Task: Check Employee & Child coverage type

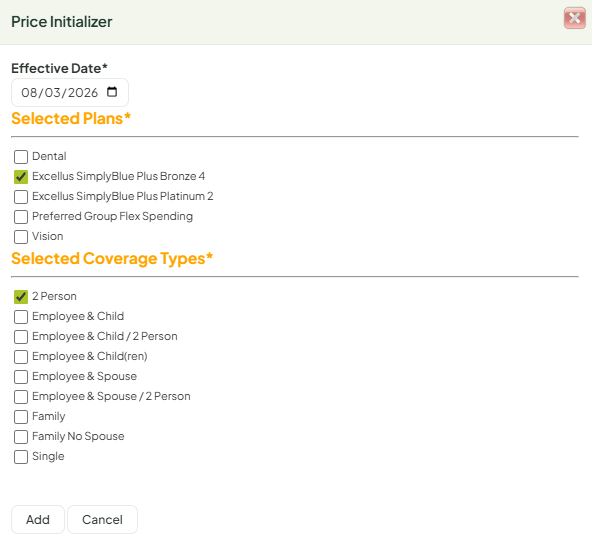Action: [x=21, y=317]
